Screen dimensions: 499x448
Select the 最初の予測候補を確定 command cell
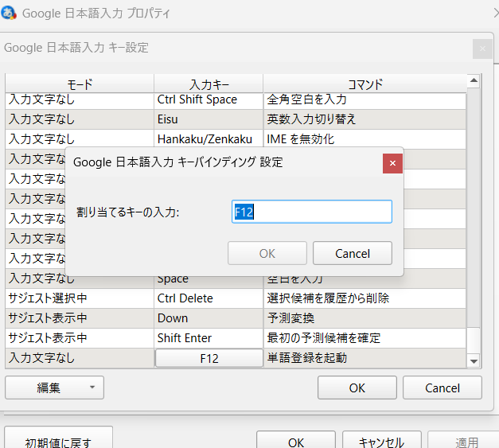pos(365,338)
